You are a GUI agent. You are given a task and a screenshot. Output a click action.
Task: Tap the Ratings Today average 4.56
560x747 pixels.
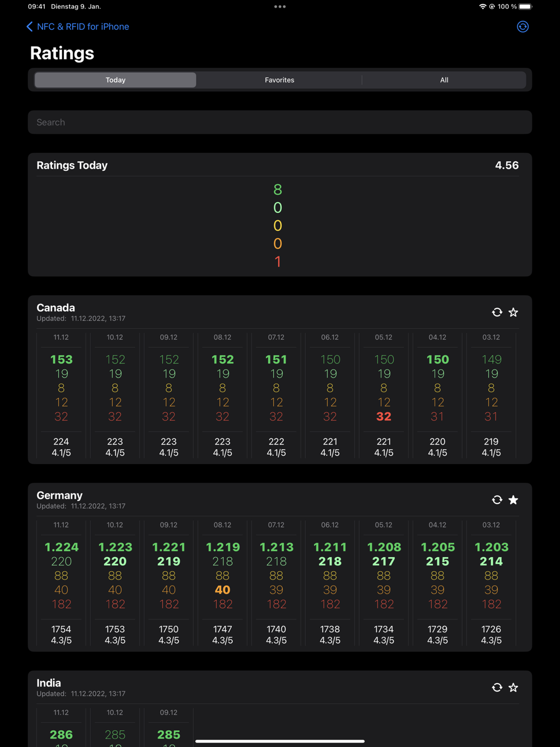pyautogui.click(x=507, y=165)
